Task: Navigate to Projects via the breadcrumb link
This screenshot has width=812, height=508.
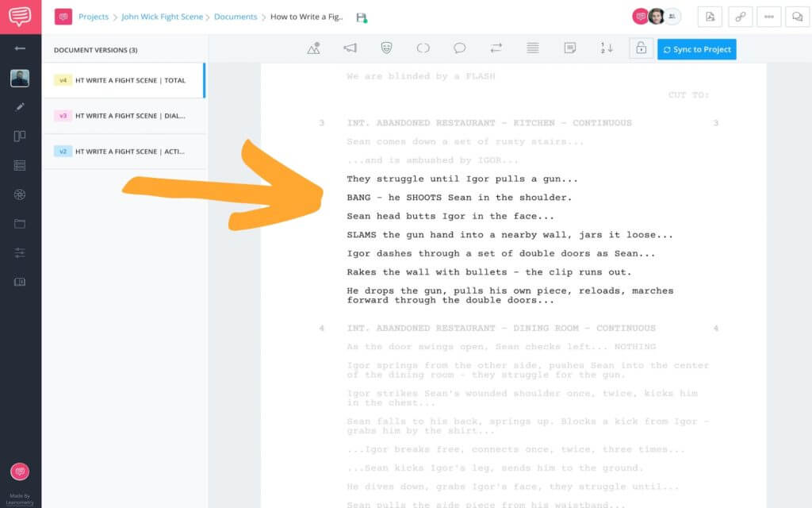Action: click(x=94, y=16)
